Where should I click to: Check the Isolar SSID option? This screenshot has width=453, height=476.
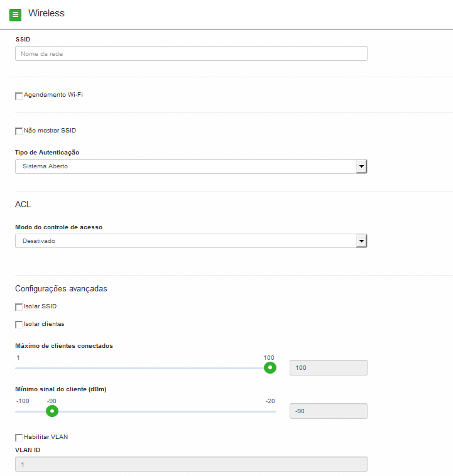pos(19,307)
